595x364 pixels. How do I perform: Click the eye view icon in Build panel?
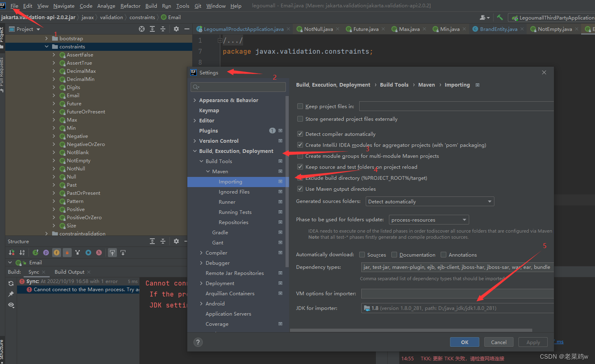11,305
